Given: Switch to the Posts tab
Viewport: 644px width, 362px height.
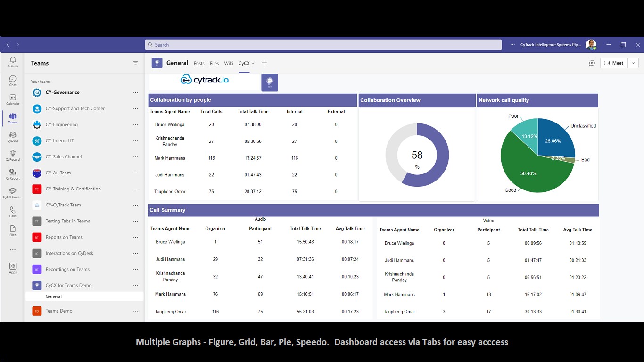Looking at the screenshot, I should point(199,63).
